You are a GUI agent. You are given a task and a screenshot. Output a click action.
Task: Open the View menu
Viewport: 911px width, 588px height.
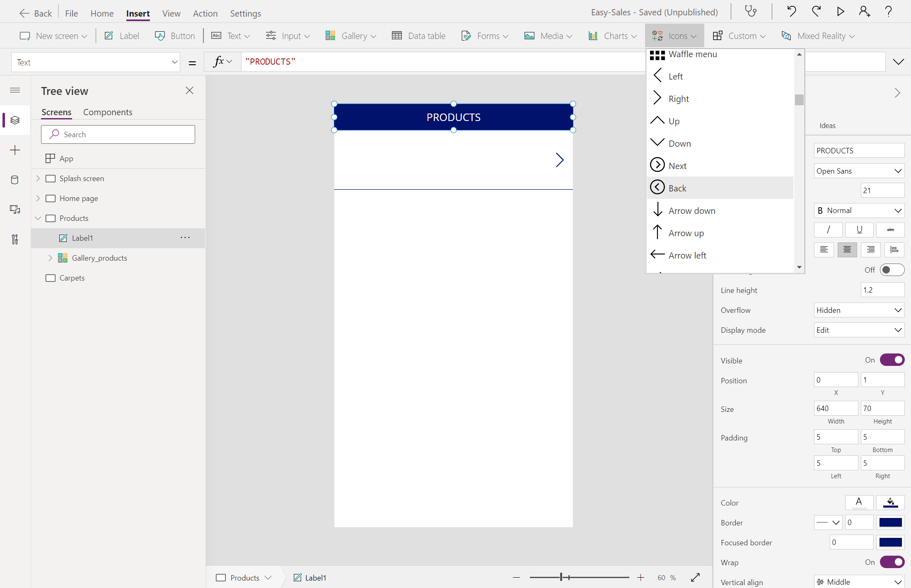[x=171, y=14]
